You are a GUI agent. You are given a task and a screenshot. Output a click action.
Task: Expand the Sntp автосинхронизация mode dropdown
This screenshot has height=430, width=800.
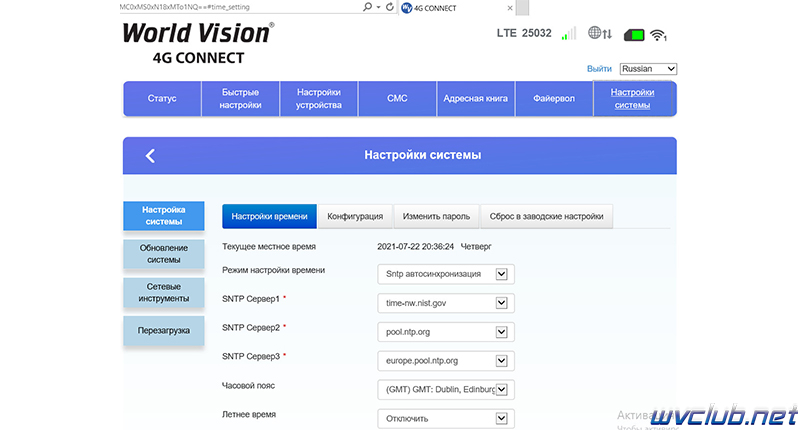click(446, 274)
